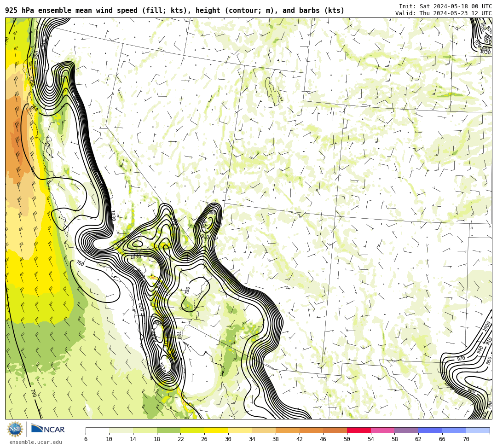Click the color bar tick label 10
The width and height of the screenshot is (497, 448).
109,439
